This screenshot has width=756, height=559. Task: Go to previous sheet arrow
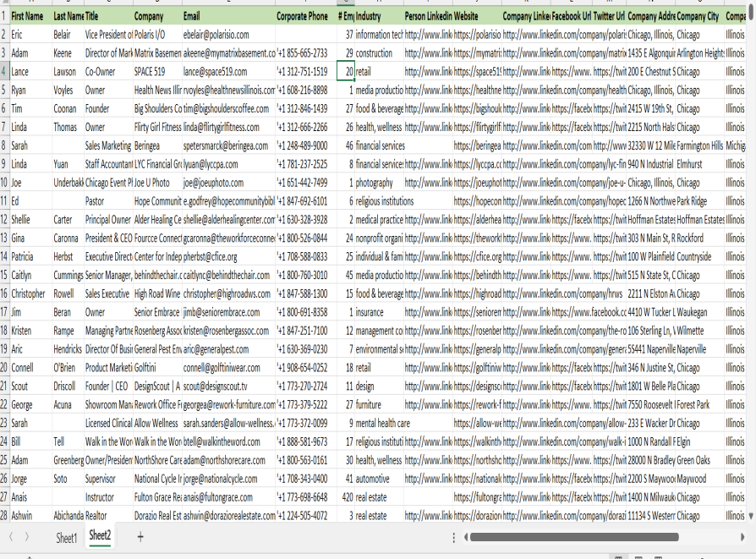[x=11, y=537]
